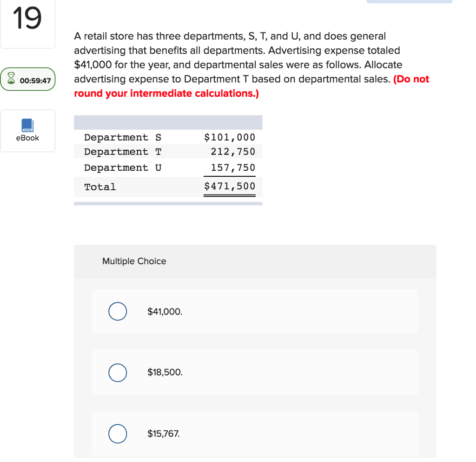Click the Total row label
This screenshot has width=476, height=462.
[x=100, y=187]
